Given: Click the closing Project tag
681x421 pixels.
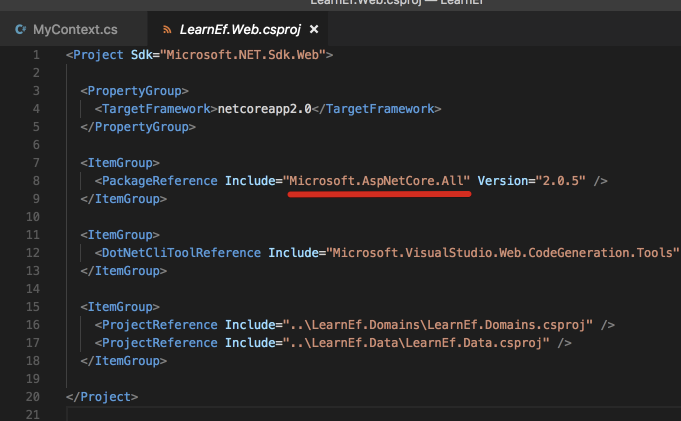Looking at the screenshot, I should tap(102, 397).
